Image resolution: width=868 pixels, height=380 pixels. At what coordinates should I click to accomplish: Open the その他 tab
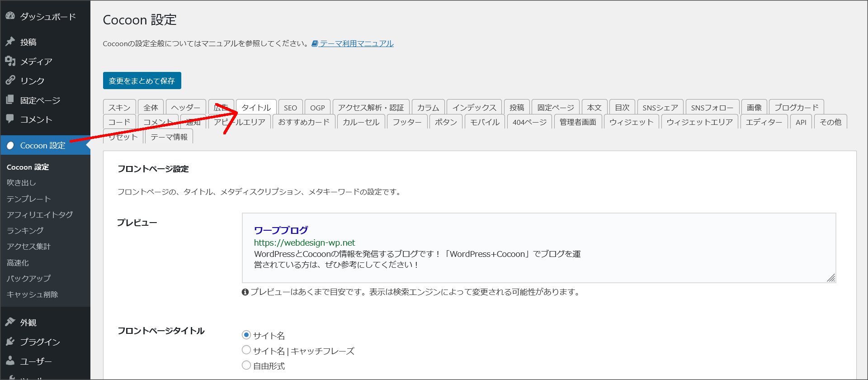[830, 122]
